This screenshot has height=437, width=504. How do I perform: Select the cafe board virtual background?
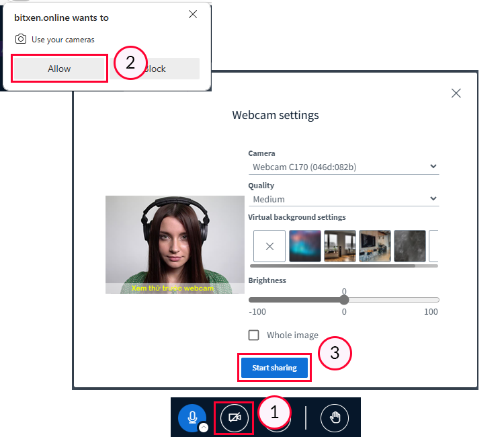374,246
